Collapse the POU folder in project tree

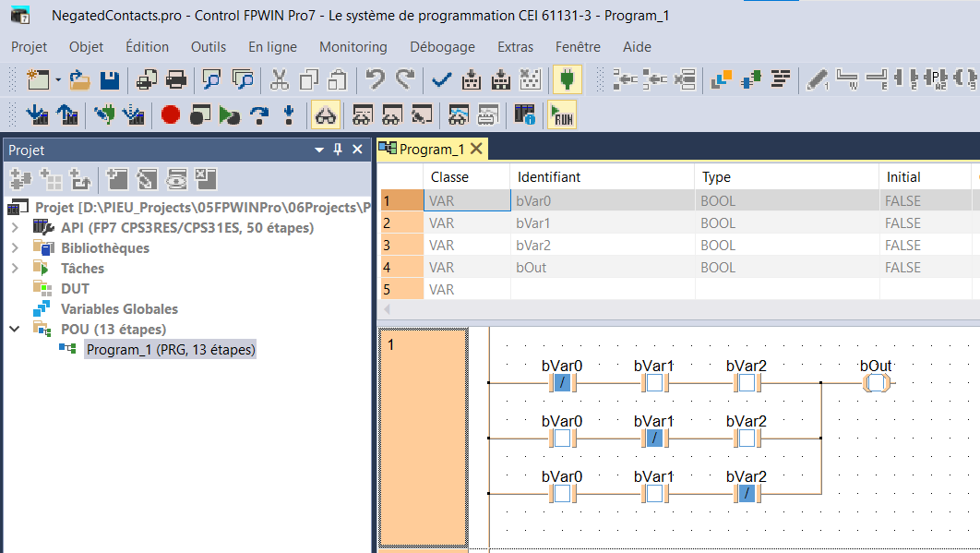click(x=15, y=330)
